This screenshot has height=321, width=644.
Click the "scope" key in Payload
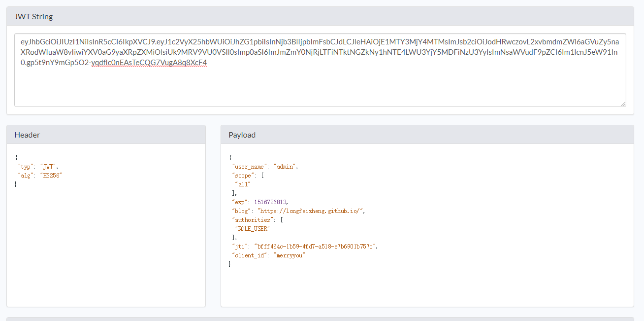[x=243, y=176]
